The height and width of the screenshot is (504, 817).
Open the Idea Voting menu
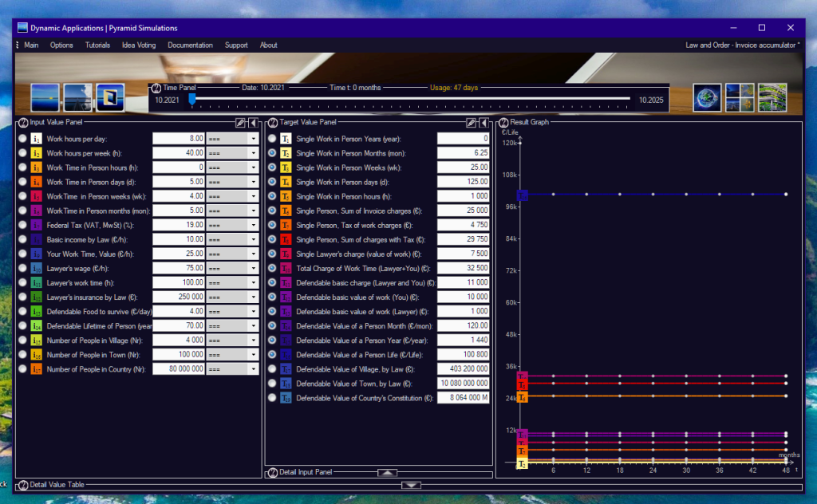click(139, 45)
